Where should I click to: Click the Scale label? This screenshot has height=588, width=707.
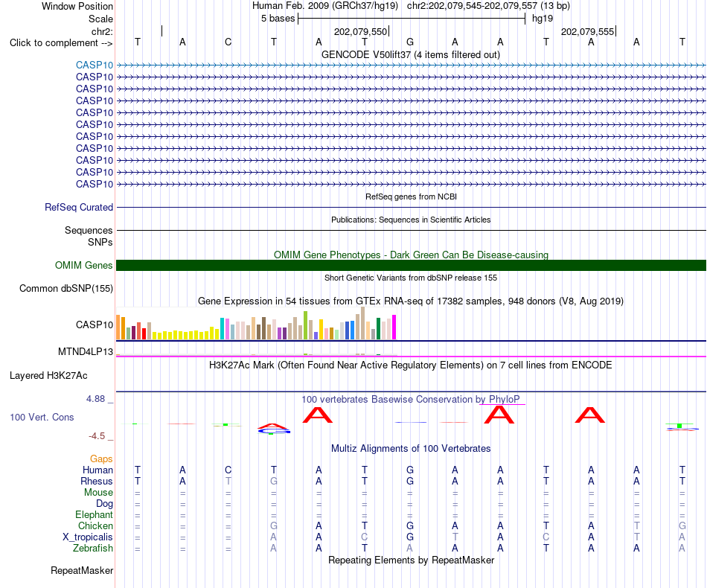(x=100, y=19)
